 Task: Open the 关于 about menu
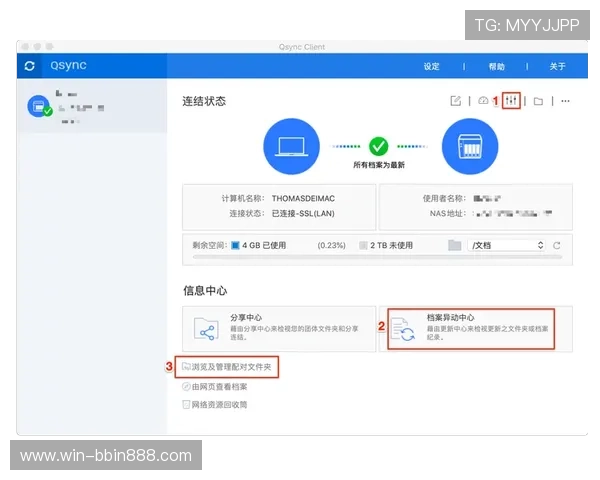click(x=558, y=67)
